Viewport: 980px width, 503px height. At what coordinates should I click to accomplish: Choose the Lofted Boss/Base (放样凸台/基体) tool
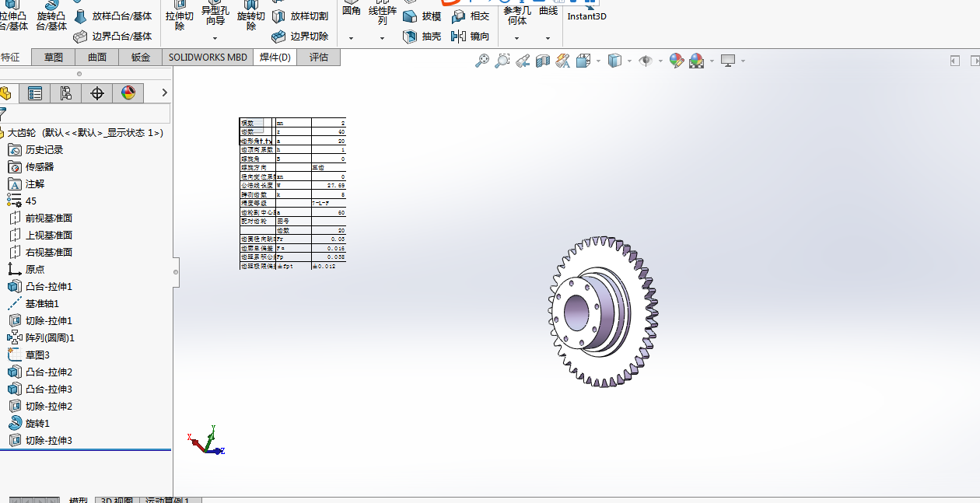pos(114,16)
